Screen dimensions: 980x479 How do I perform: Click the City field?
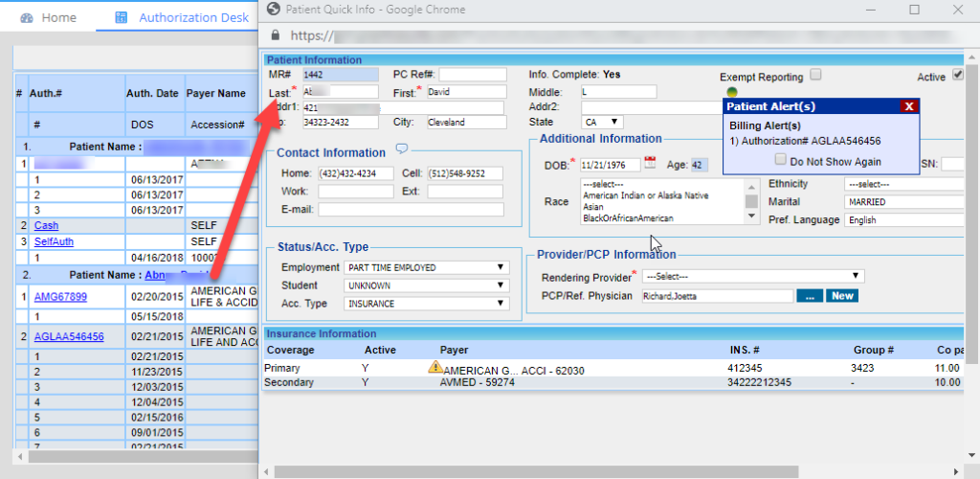466,122
